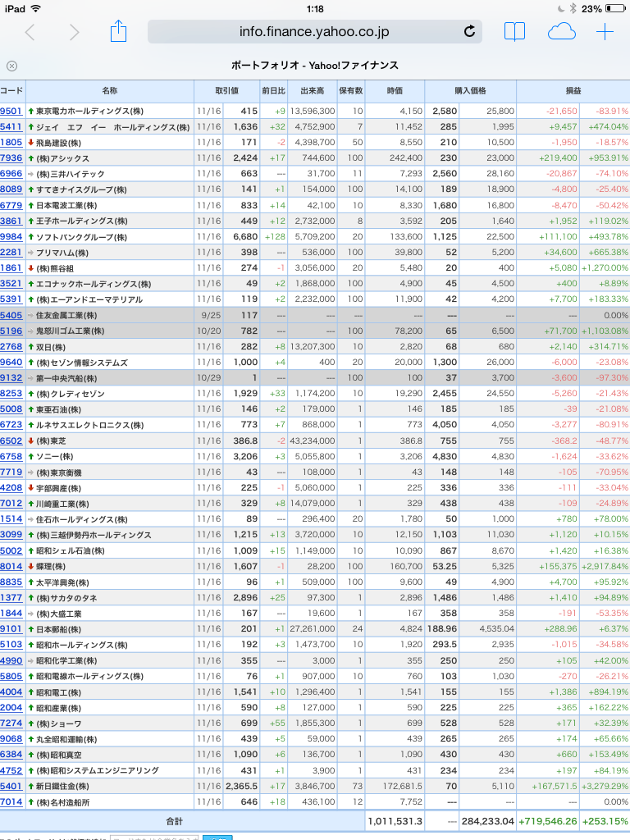This screenshot has height=840, width=630.
Task: Select the 時価 column header
Action: 395,91
